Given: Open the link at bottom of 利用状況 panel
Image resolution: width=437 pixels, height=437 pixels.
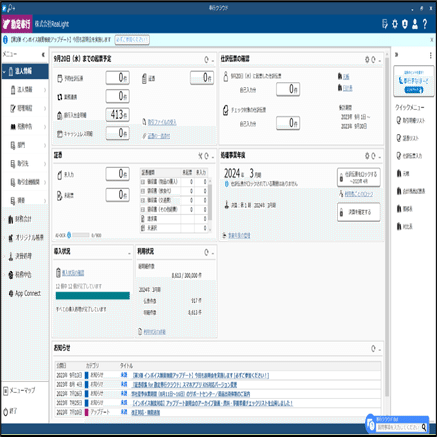Looking at the screenshot, I should (155, 332).
